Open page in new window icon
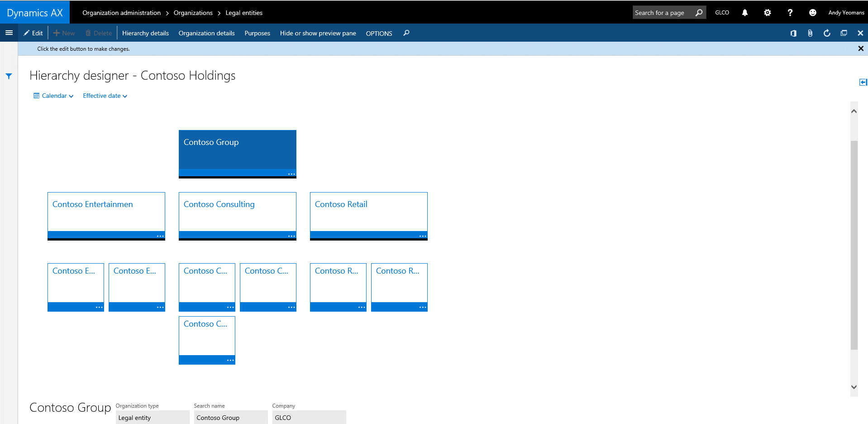 (x=844, y=33)
